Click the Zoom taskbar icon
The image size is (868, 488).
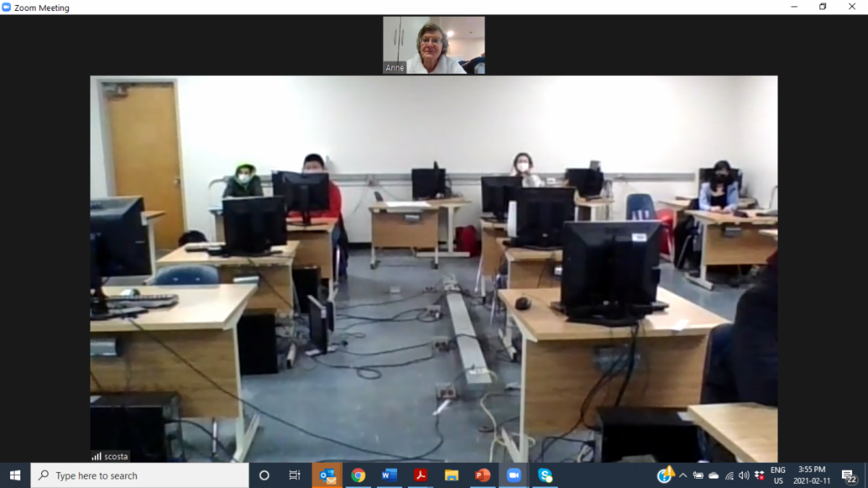pos(514,475)
